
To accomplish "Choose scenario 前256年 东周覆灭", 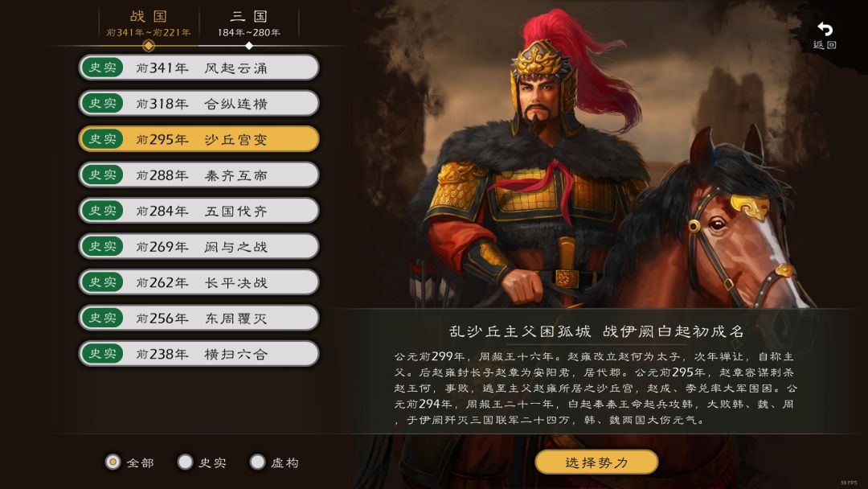I will pos(199,318).
